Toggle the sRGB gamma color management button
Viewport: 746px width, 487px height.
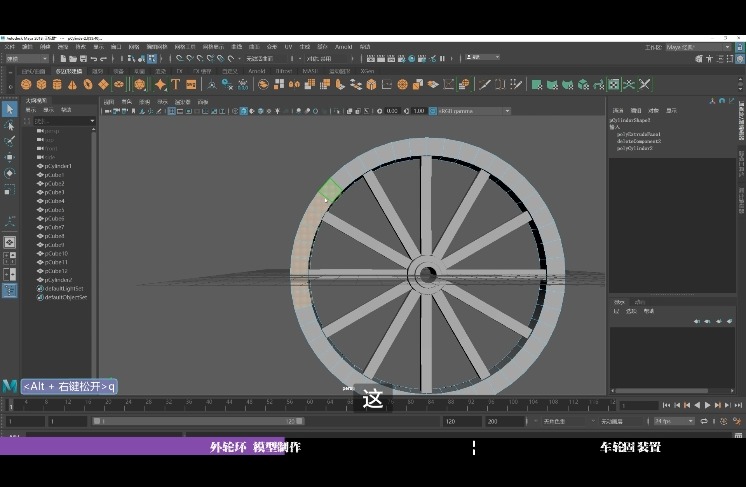(430, 111)
